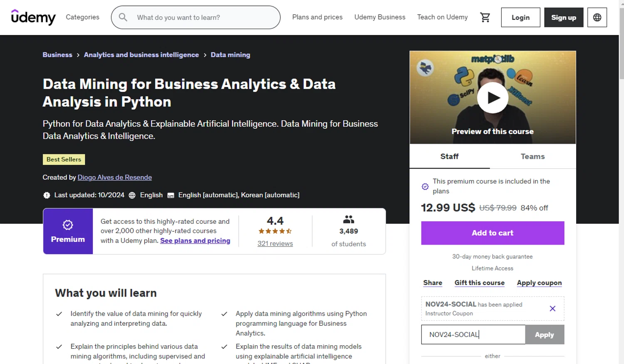
Task: Expand the Apply coupon section
Action: (539, 282)
